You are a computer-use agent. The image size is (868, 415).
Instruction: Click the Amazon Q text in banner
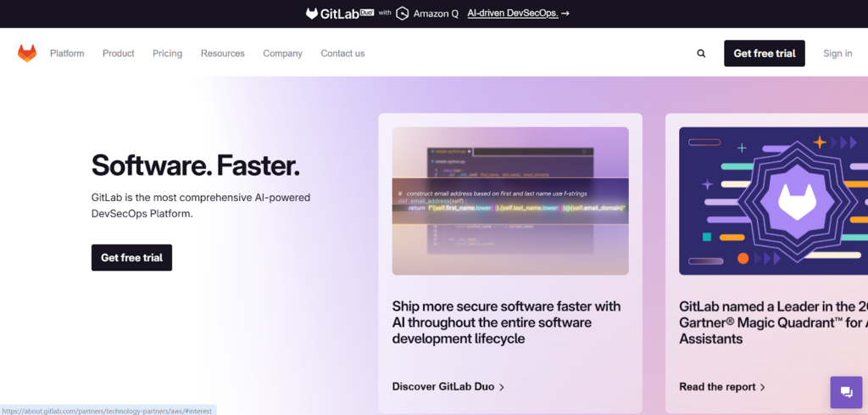tap(436, 14)
